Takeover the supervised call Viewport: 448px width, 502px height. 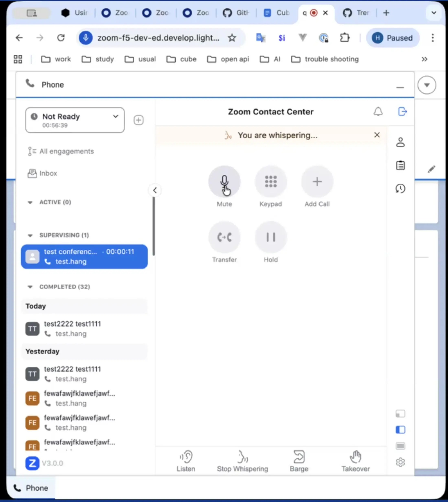point(355,461)
